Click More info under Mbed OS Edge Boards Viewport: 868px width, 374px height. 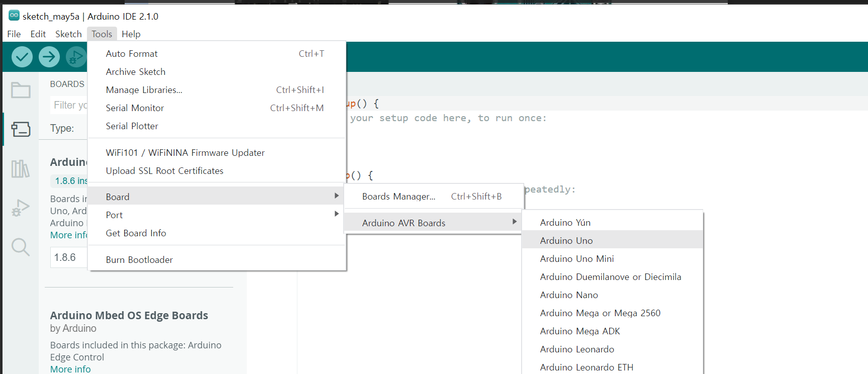[x=70, y=369]
